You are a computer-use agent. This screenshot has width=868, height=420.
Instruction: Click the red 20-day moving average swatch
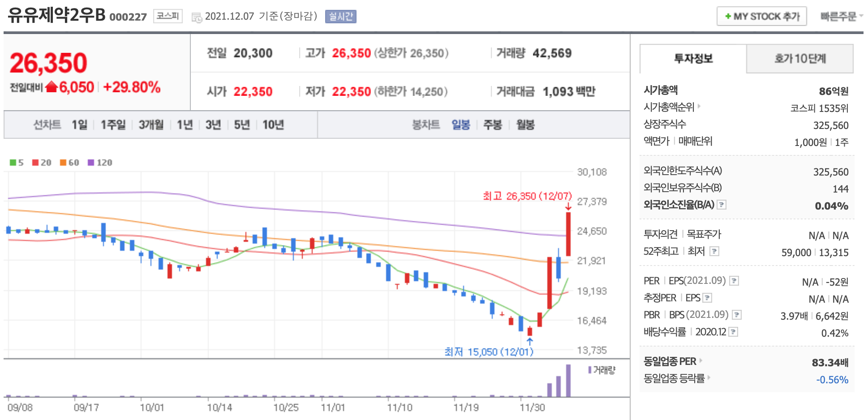tap(35, 162)
